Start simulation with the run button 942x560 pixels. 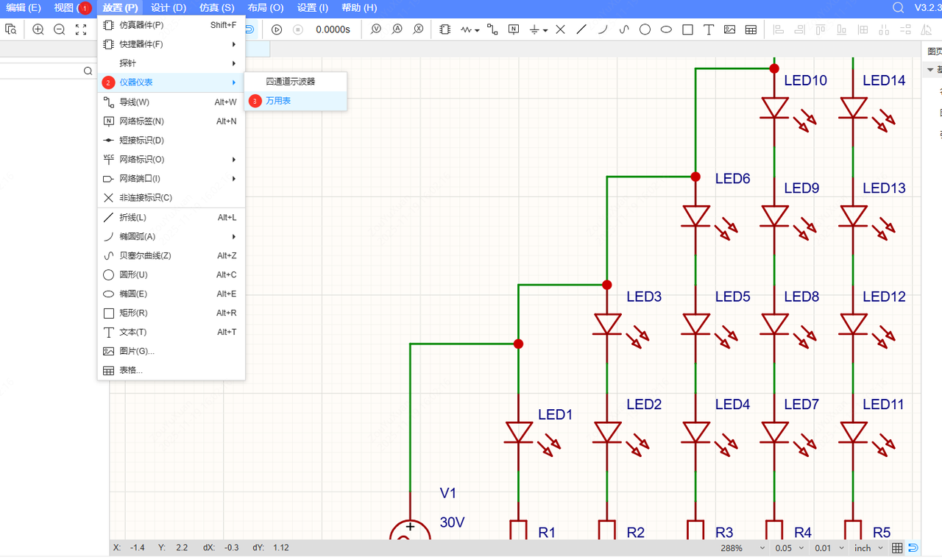(x=277, y=29)
